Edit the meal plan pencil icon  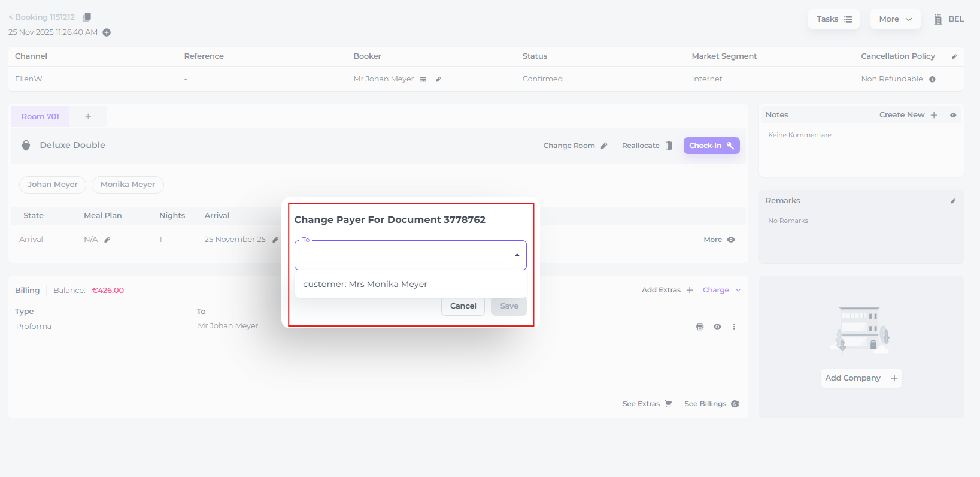107,240
